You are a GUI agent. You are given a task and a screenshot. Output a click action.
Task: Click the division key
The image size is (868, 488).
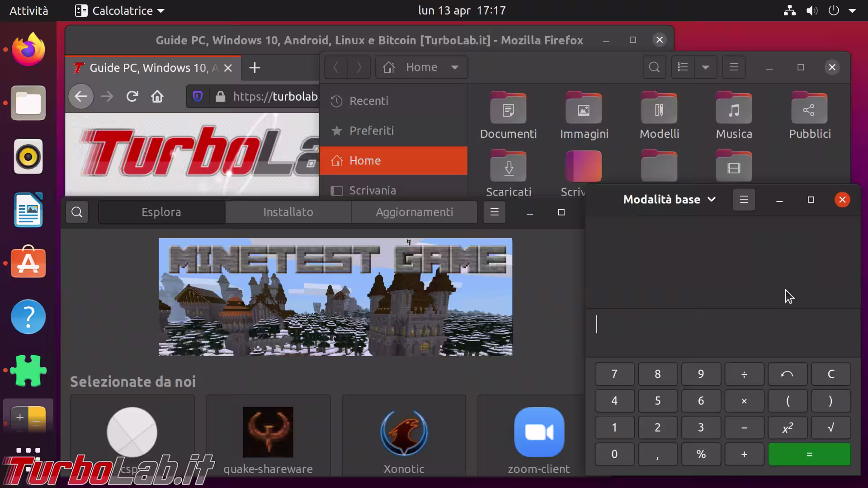744,374
